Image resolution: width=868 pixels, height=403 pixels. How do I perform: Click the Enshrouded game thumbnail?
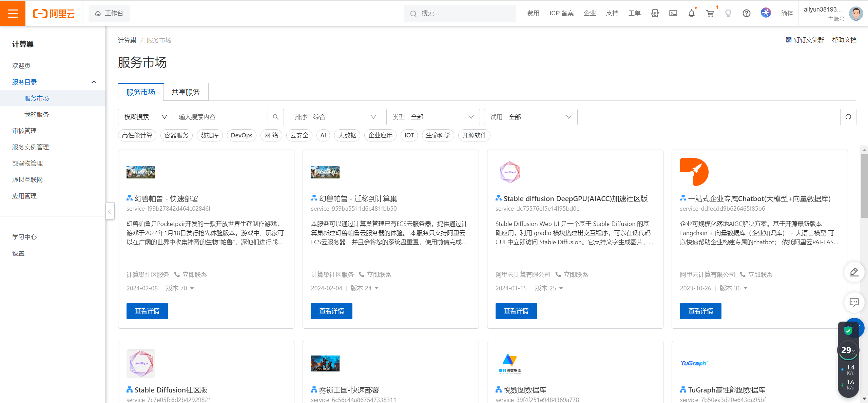[325, 363]
